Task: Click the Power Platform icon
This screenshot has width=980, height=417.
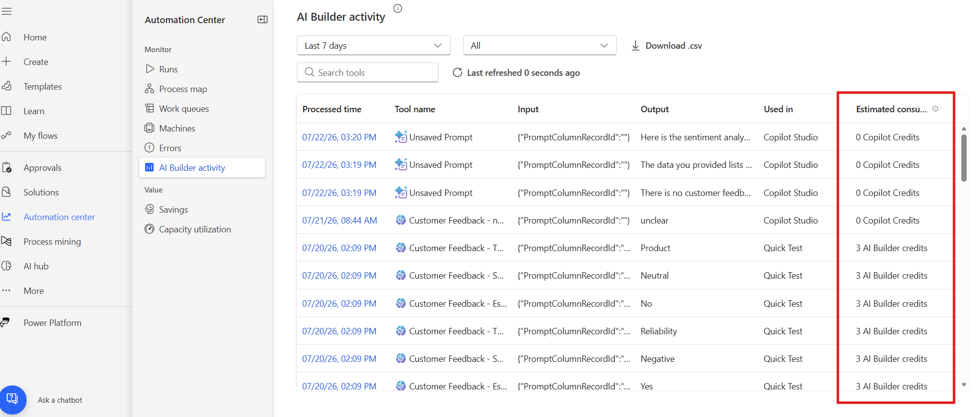Action: click(5, 322)
